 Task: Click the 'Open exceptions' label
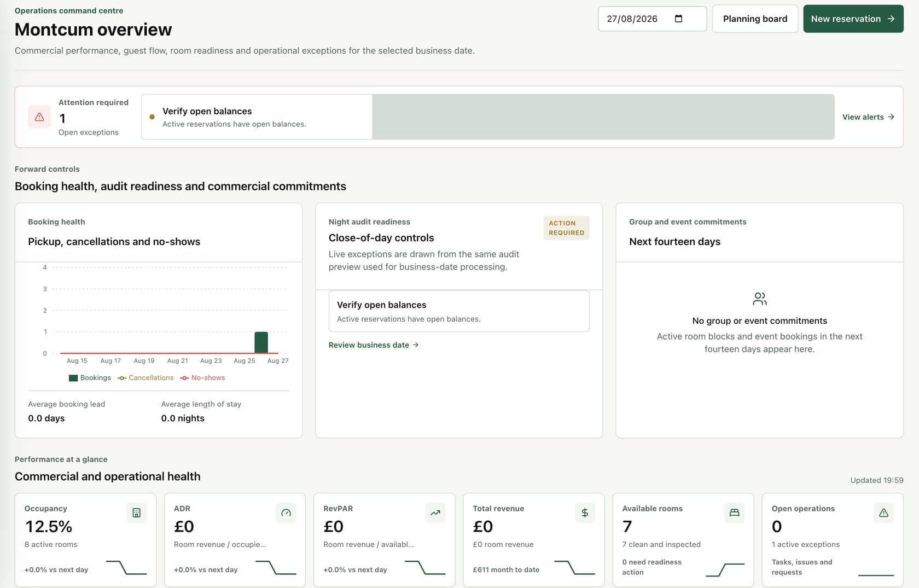(x=89, y=132)
